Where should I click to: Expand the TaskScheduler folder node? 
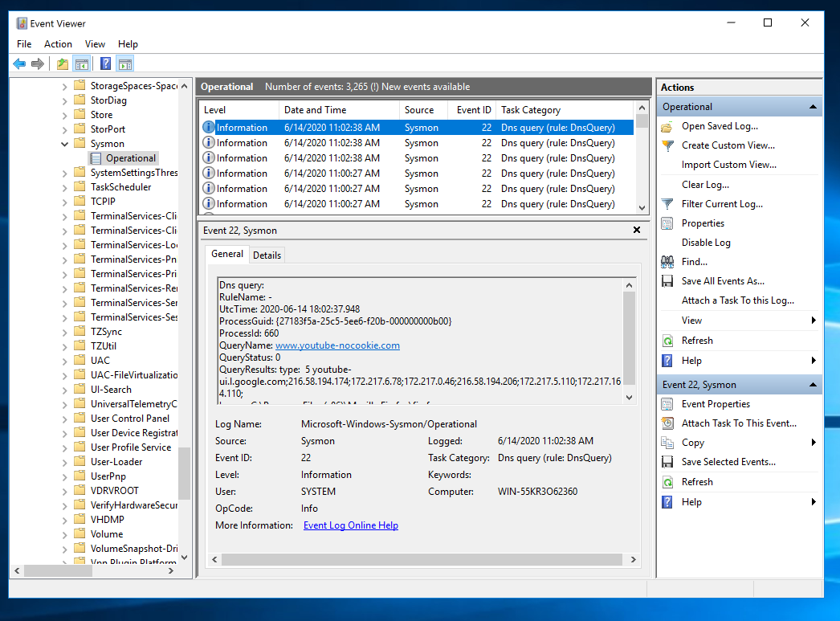pos(65,187)
